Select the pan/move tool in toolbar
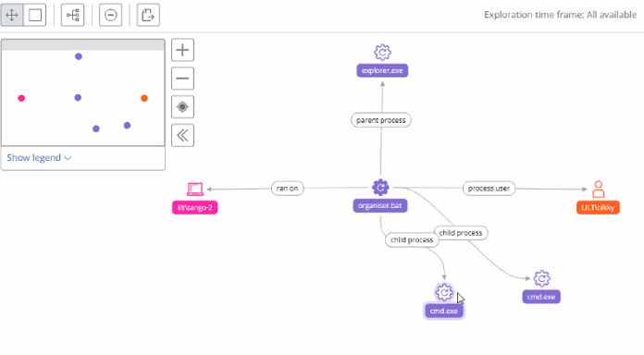Screen dimensions: 644x355 pyautogui.click(x=12, y=15)
